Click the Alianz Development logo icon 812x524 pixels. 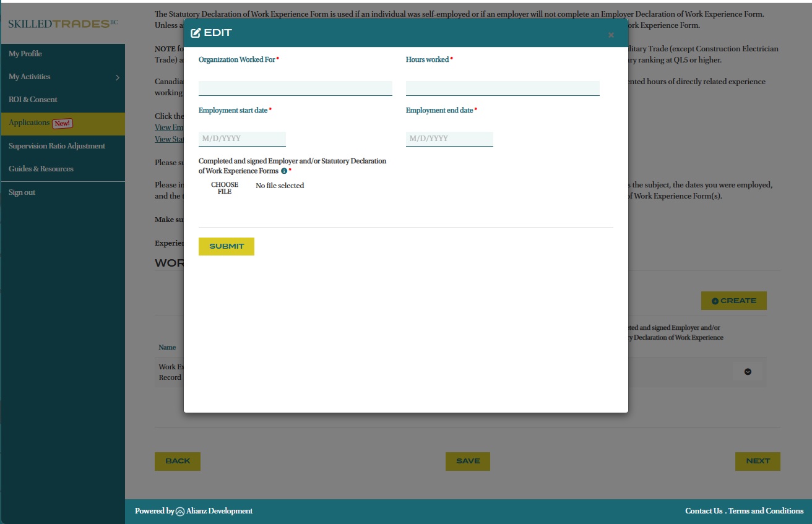pos(180,512)
